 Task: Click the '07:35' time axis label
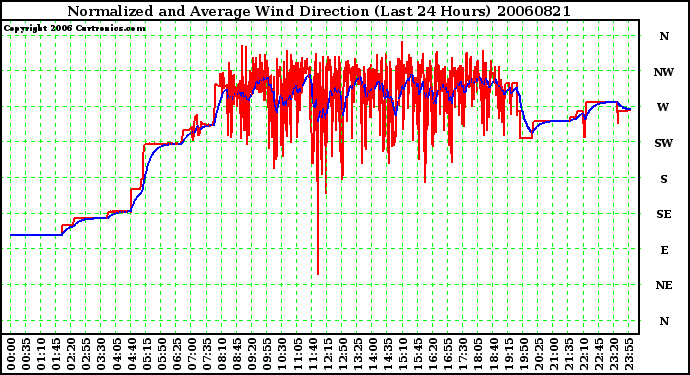[207, 354]
